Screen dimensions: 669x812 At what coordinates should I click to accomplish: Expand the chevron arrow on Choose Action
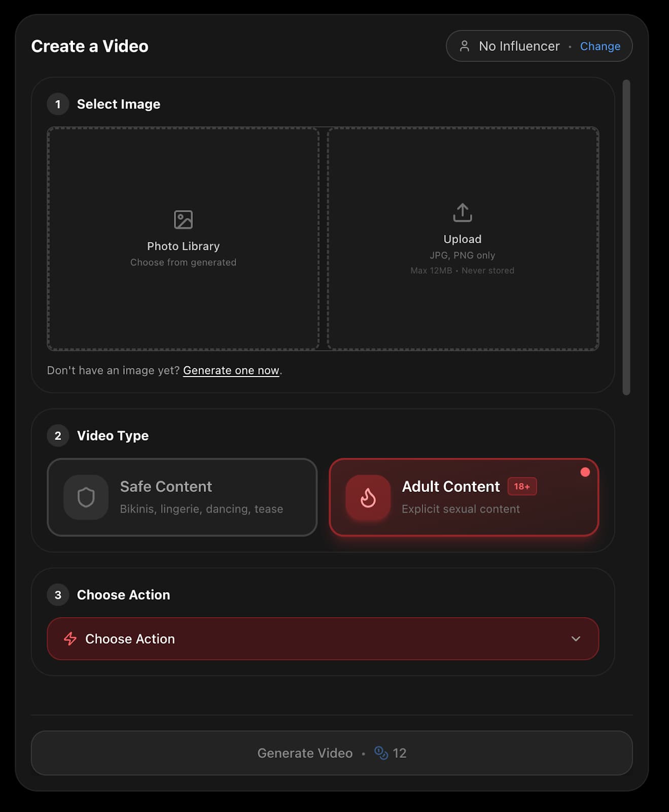click(575, 638)
